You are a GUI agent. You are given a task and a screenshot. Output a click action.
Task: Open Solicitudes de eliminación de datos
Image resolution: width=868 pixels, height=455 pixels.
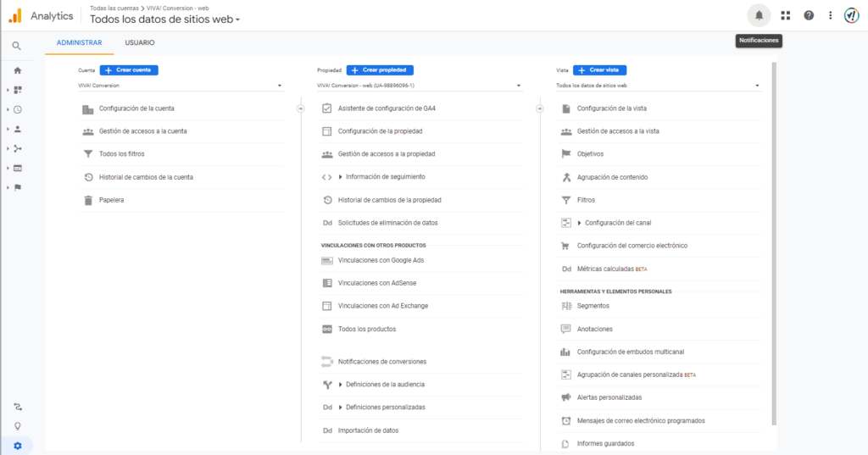tap(388, 223)
